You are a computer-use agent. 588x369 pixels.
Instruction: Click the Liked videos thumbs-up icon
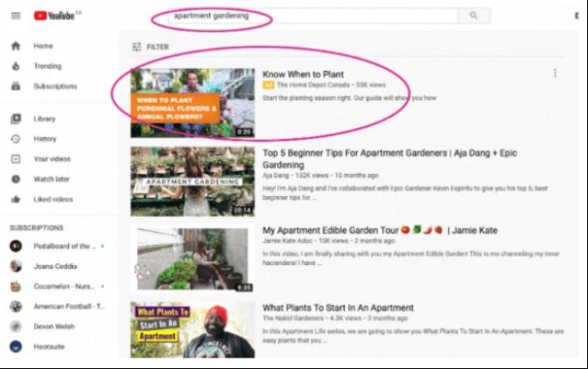coord(16,199)
